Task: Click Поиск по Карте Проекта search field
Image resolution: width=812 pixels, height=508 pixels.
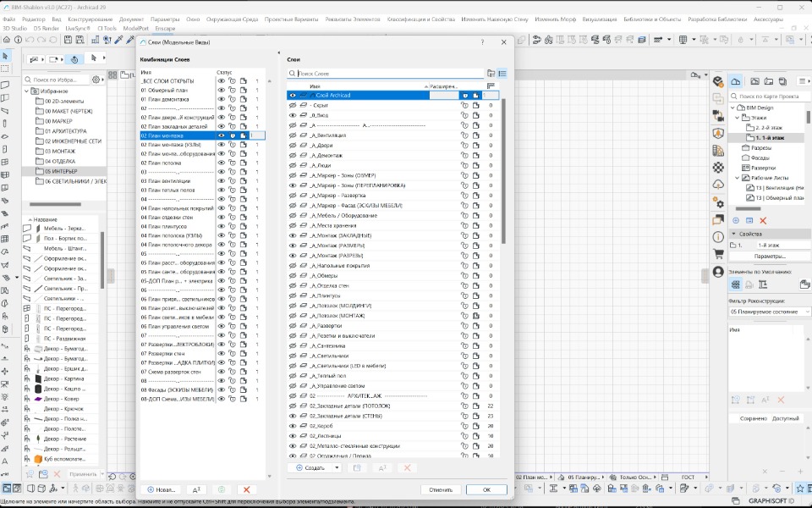Action: pyautogui.click(x=770, y=97)
